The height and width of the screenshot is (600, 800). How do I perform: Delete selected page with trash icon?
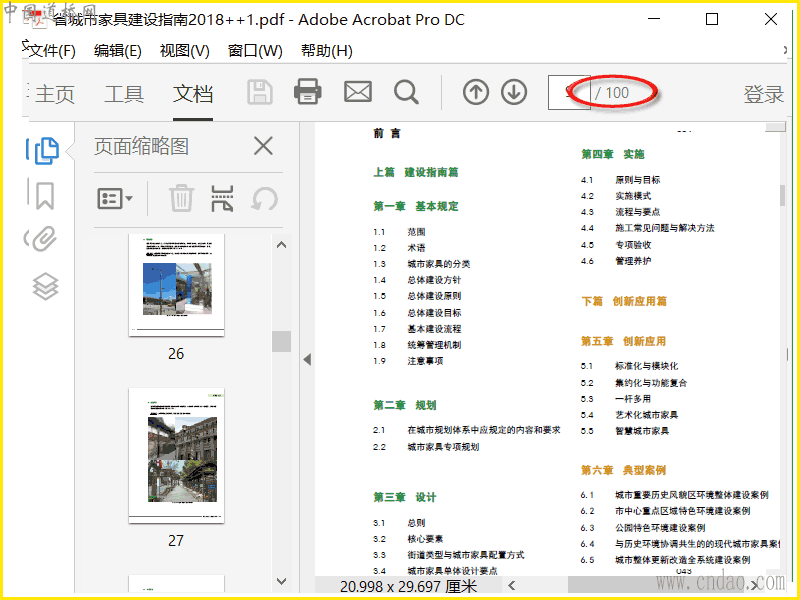[182, 198]
